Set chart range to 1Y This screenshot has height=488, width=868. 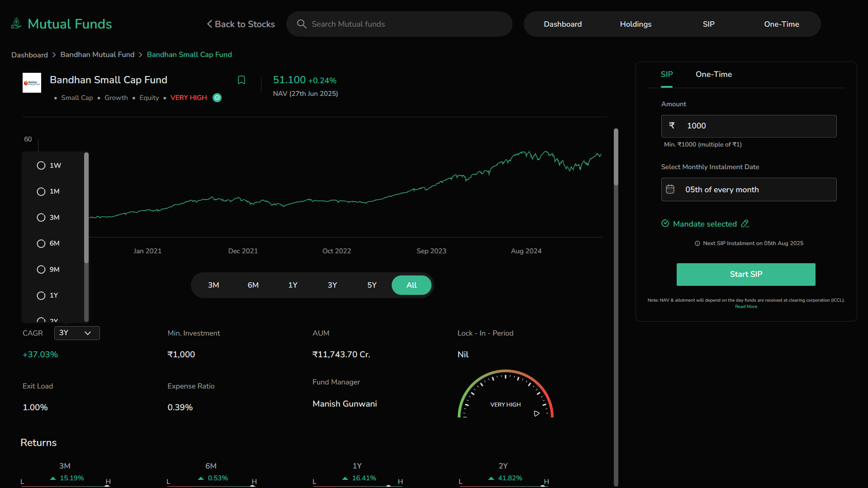[293, 285]
